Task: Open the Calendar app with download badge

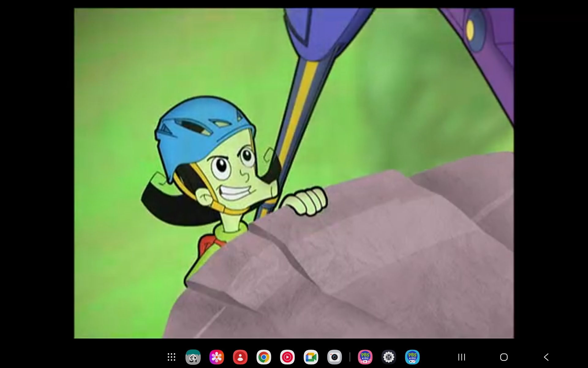Action: [x=193, y=357]
